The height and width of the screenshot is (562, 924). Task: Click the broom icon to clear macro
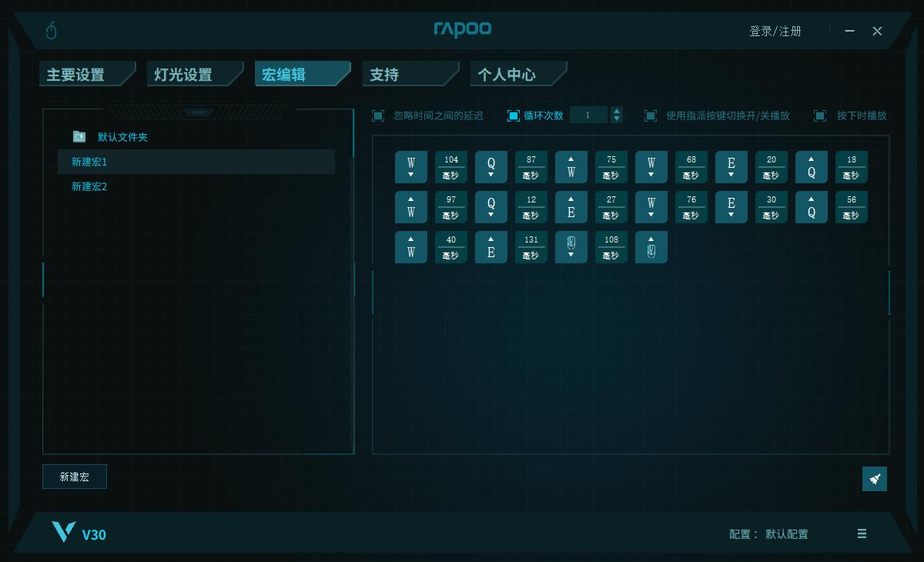click(875, 478)
